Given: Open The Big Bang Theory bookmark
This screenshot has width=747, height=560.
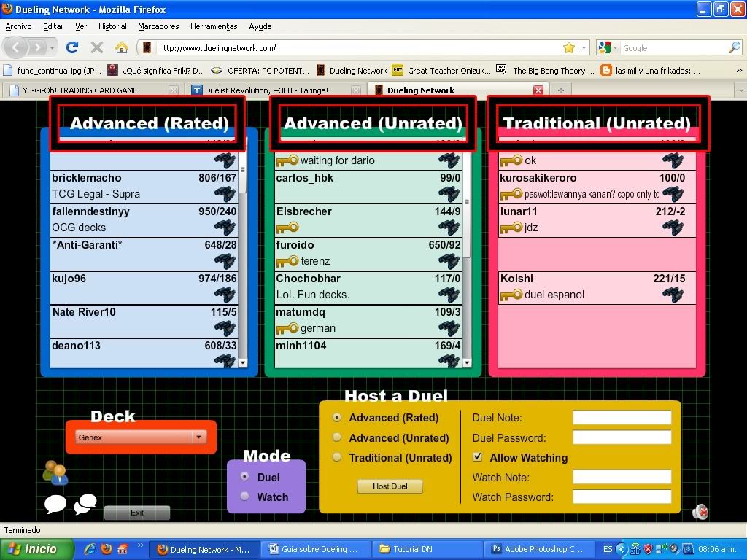Looking at the screenshot, I should click(x=546, y=71).
